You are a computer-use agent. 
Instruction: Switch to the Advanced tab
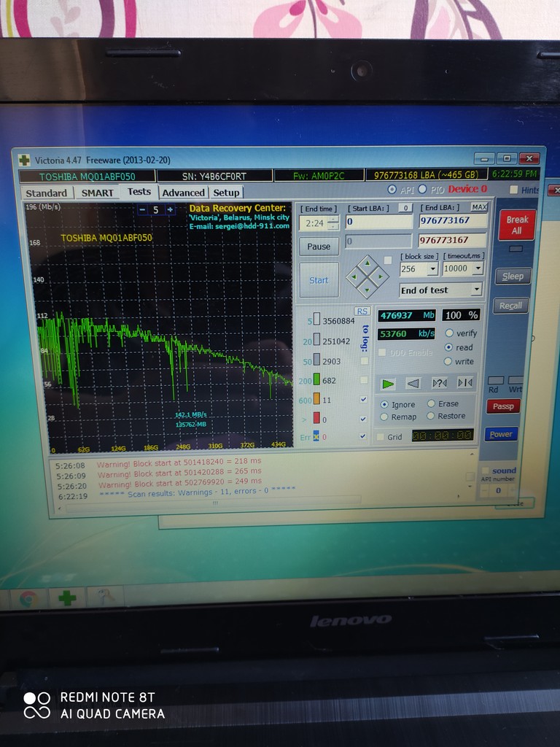click(x=183, y=193)
